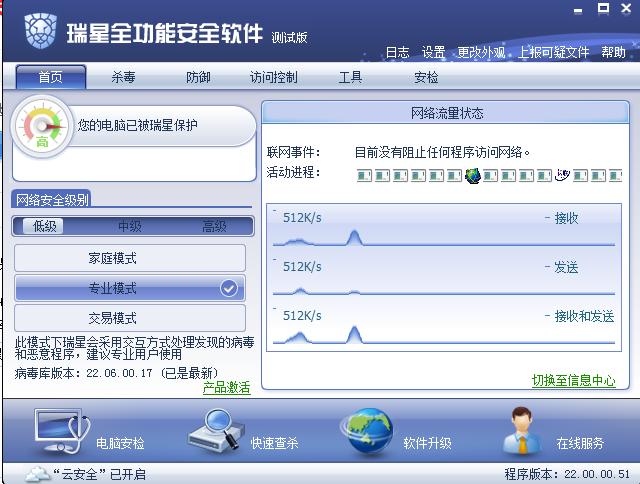Screen dimensions: 640x484
Task: Click the checkmark on 专业模式
Action: pos(229,288)
